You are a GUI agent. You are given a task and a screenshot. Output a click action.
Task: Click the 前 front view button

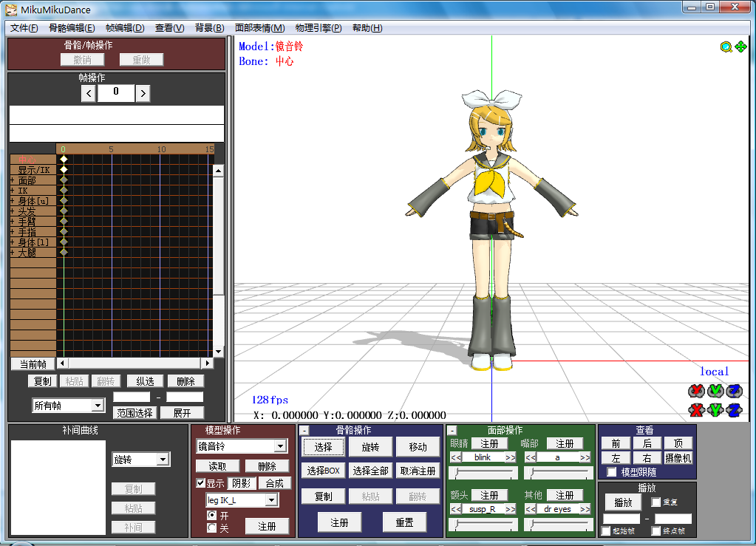click(616, 443)
